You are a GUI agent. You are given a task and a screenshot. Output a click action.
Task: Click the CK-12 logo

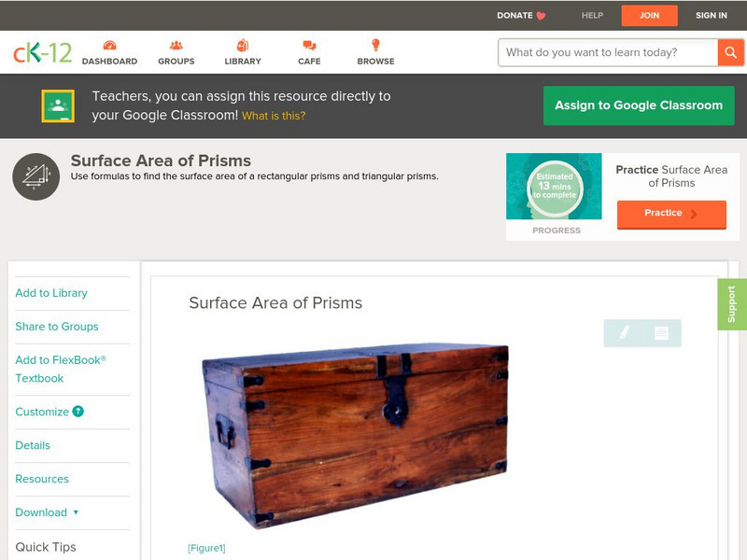[x=42, y=52]
